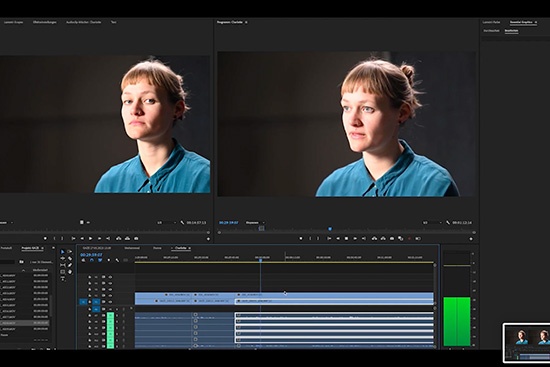Click the blue timeline timecode 00:29:39:07
Viewport: 550px width, 367px height.
(91, 254)
